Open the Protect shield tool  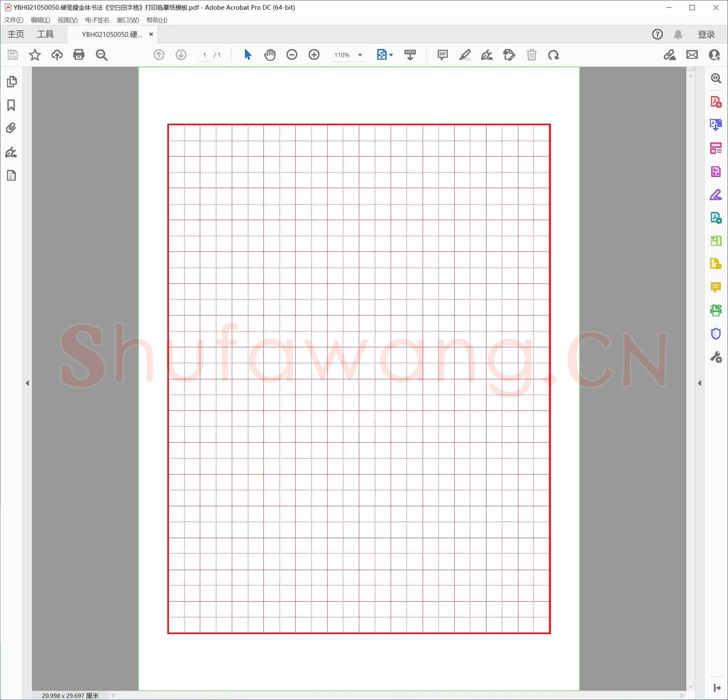[716, 334]
